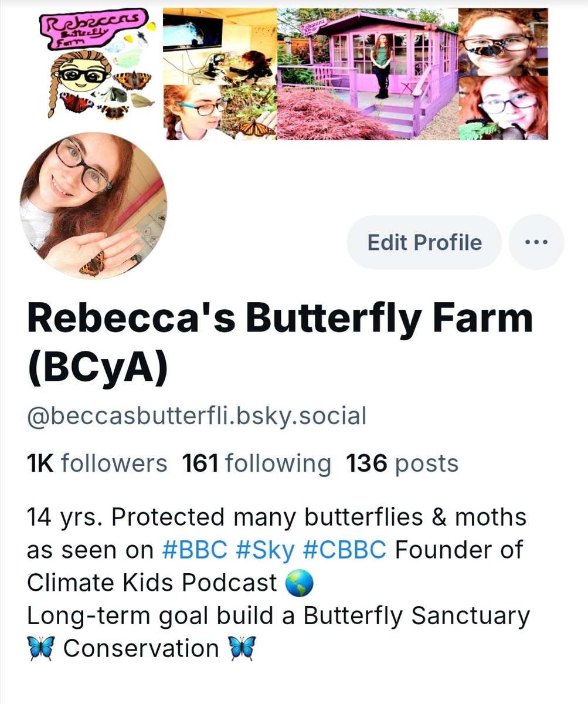Open the circular profile avatar photo
588x704 pixels.
(93, 206)
